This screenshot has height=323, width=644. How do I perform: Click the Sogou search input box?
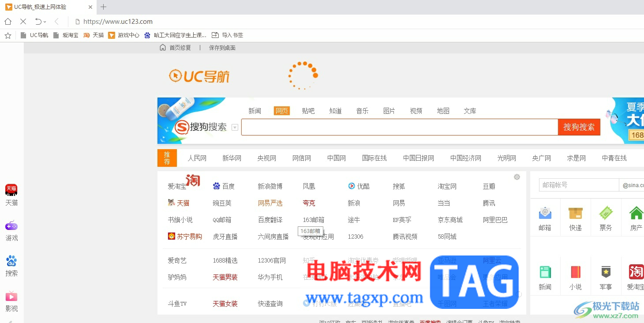tap(400, 127)
